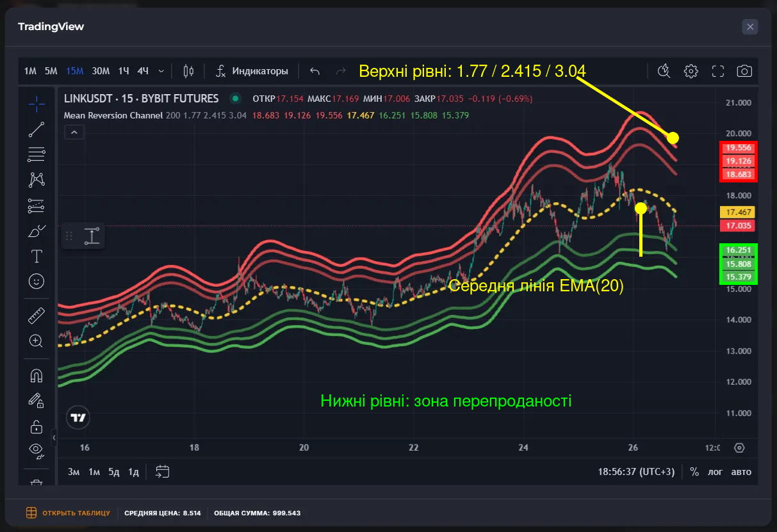Open the candlestick chart type selector
The width and height of the screenshot is (777, 532).
coord(188,71)
